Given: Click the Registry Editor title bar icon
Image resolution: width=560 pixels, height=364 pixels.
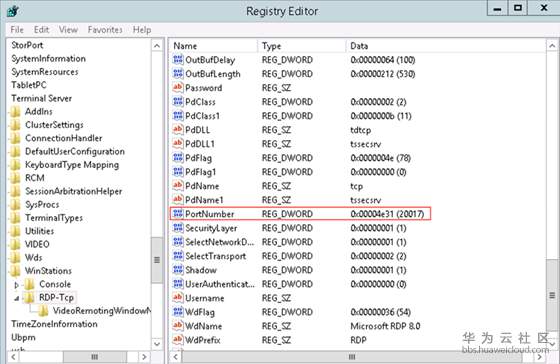Looking at the screenshot, I should click(x=13, y=11).
